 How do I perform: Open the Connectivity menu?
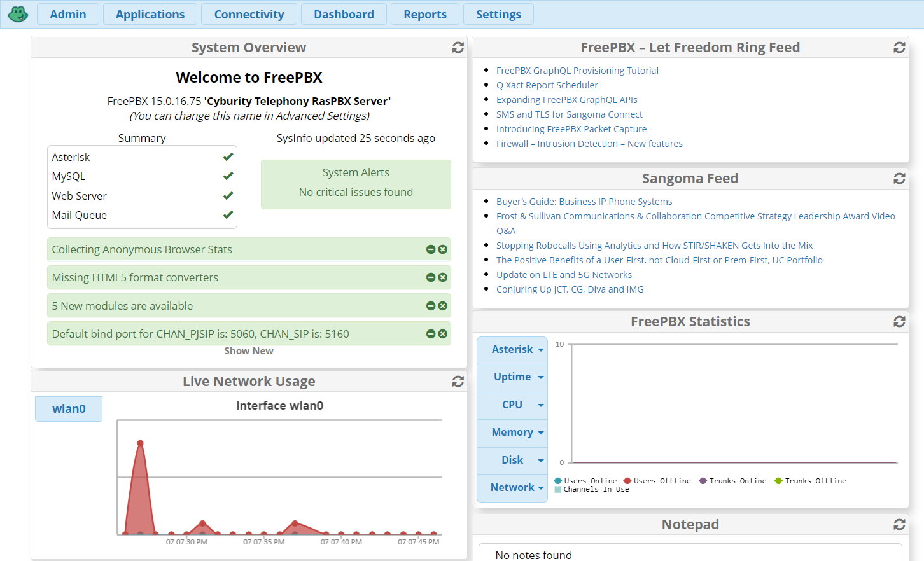point(249,13)
